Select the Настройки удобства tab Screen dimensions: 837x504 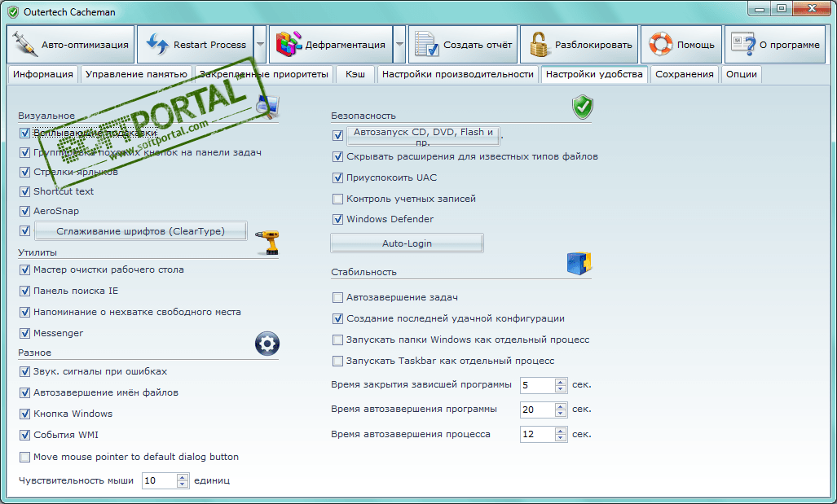(594, 74)
